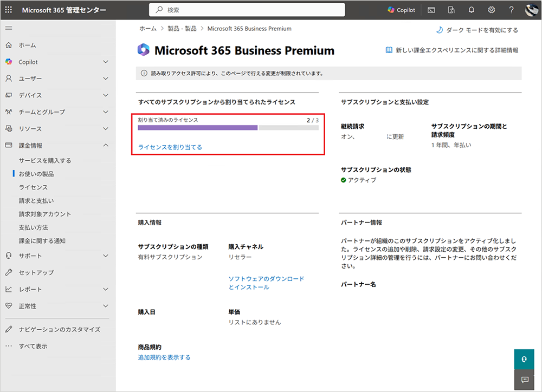Open the document download icon in header

[x=451, y=10]
